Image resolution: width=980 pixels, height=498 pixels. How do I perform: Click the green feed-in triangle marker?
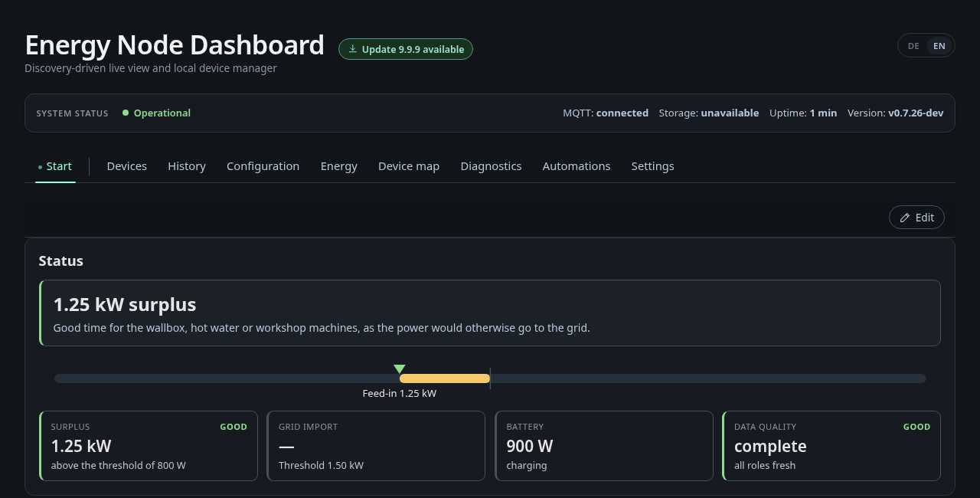click(400, 369)
